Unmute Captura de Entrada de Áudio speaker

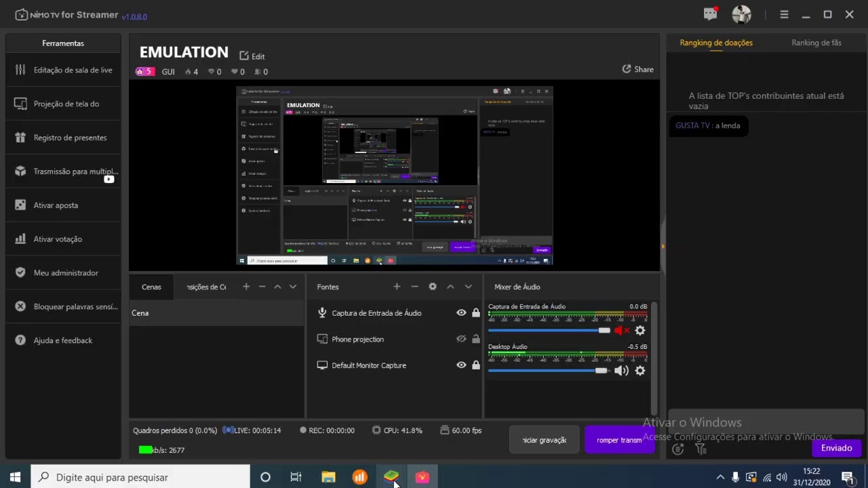(x=622, y=331)
